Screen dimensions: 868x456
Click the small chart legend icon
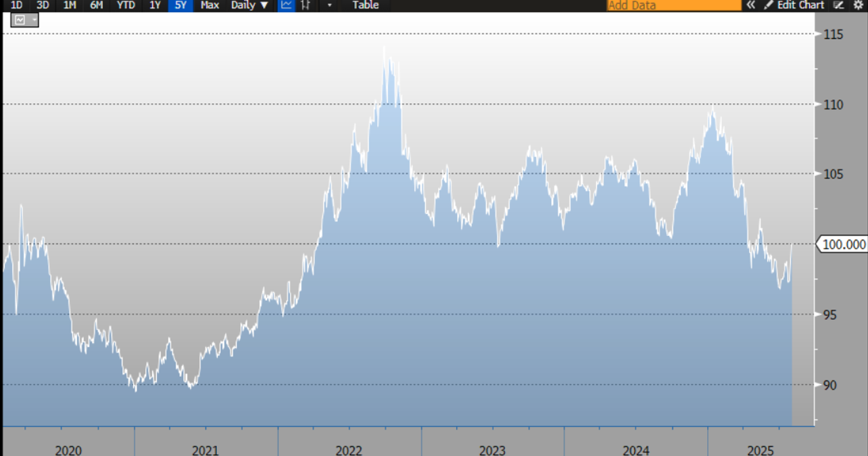click(20, 20)
